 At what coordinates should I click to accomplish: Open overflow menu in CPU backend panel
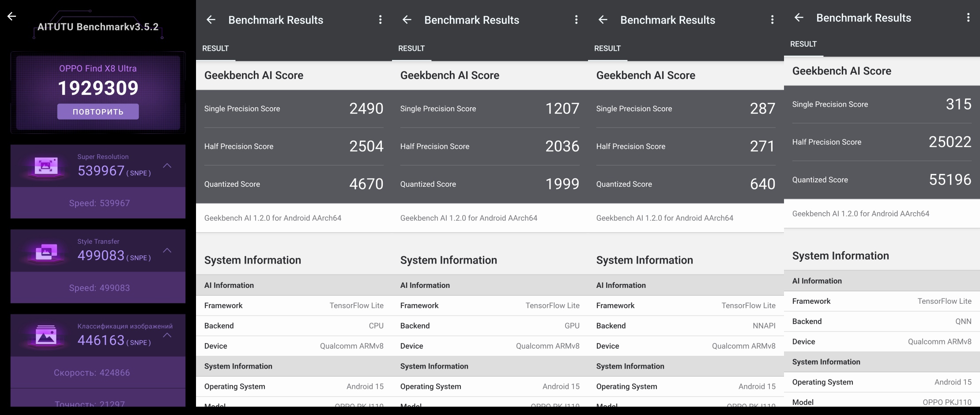[380, 20]
